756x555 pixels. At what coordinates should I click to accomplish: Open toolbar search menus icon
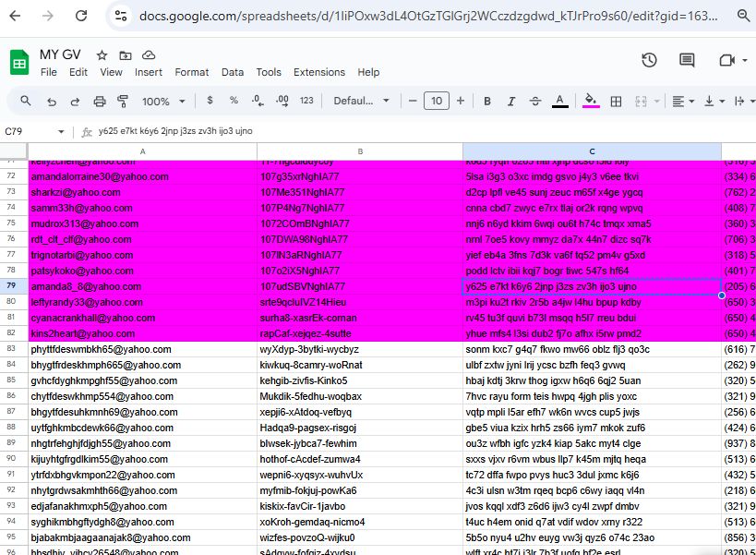(26, 101)
